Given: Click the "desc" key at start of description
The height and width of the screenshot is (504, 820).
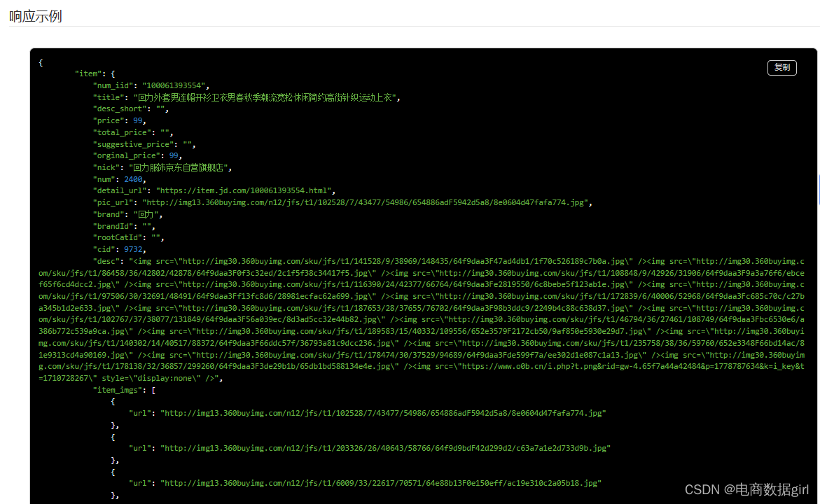Looking at the screenshot, I should click(106, 261).
